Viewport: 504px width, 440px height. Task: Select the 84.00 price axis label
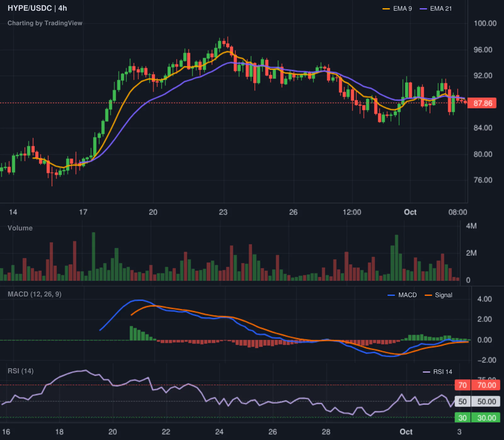(483, 128)
